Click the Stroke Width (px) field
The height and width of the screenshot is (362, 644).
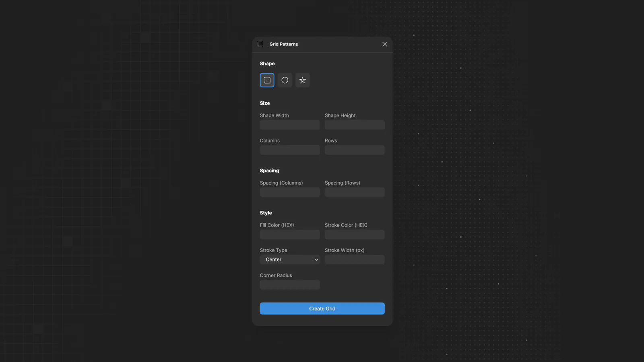(355, 259)
